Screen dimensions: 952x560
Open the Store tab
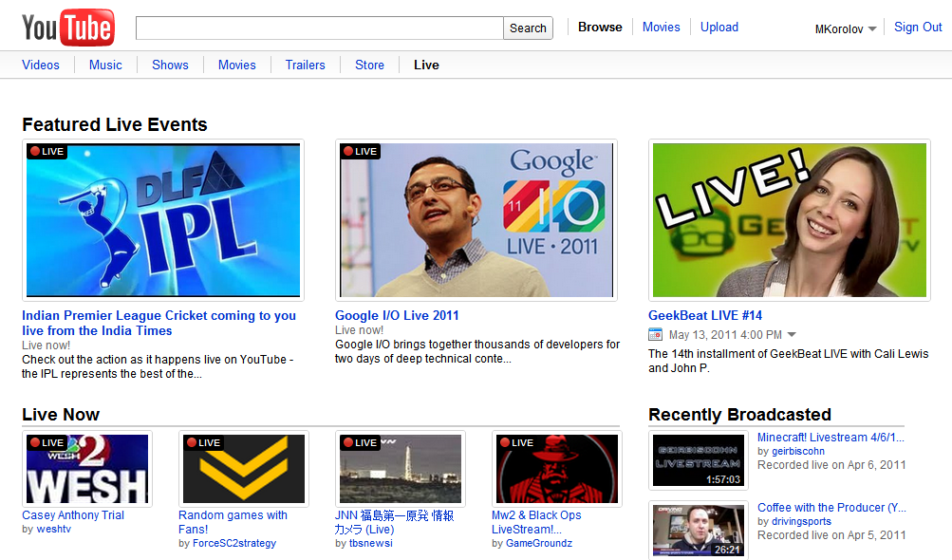(370, 65)
